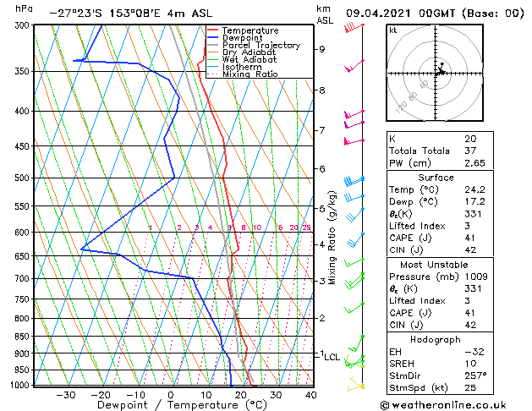
Task: Click the '1000' pressure level label
Action: pos(21,385)
